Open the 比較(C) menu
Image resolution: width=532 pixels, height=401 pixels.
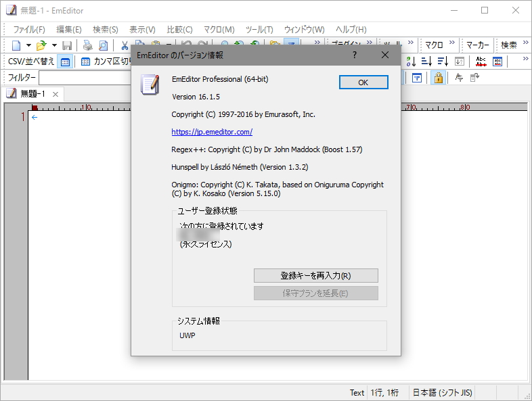(179, 30)
